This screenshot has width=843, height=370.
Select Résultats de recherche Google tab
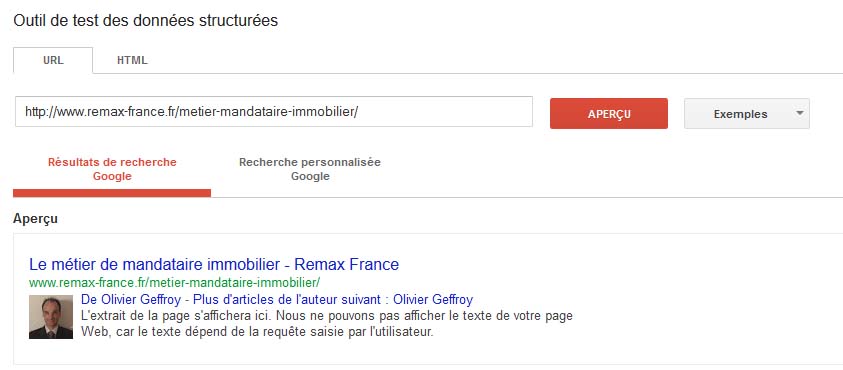pos(112,169)
